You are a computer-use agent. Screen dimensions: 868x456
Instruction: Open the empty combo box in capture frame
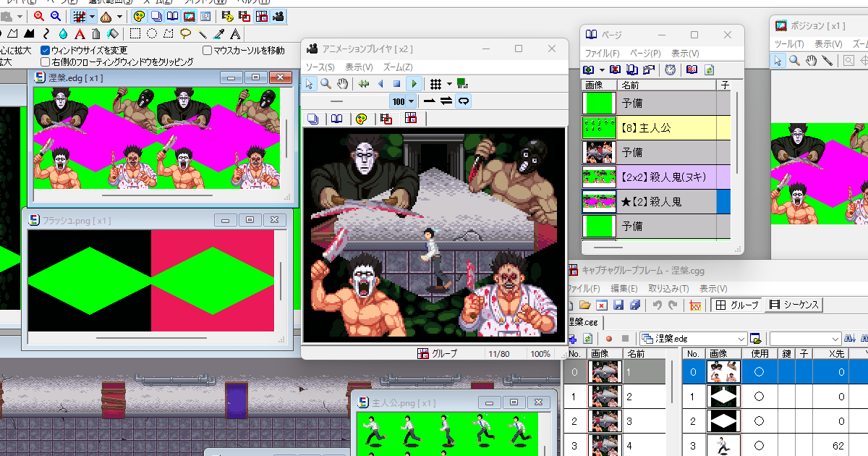pos(805,339)
